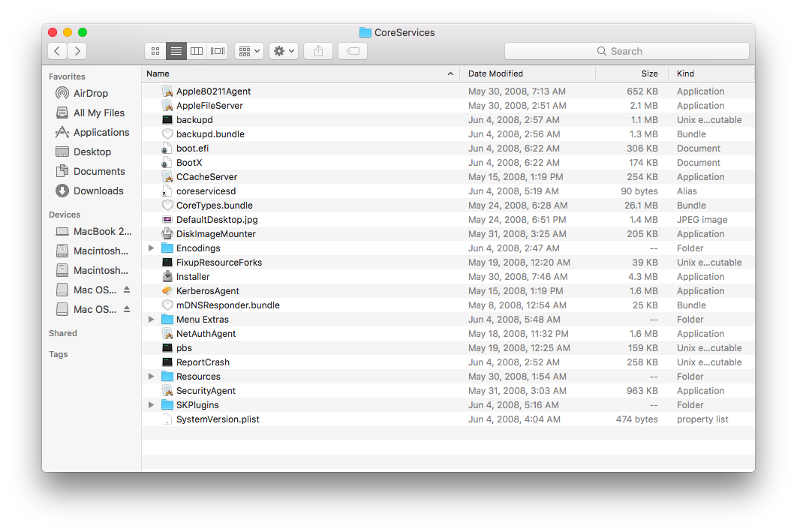Screen dimensions: 797x532
Task: Select the Installer application icon
Action: [167, 276]
